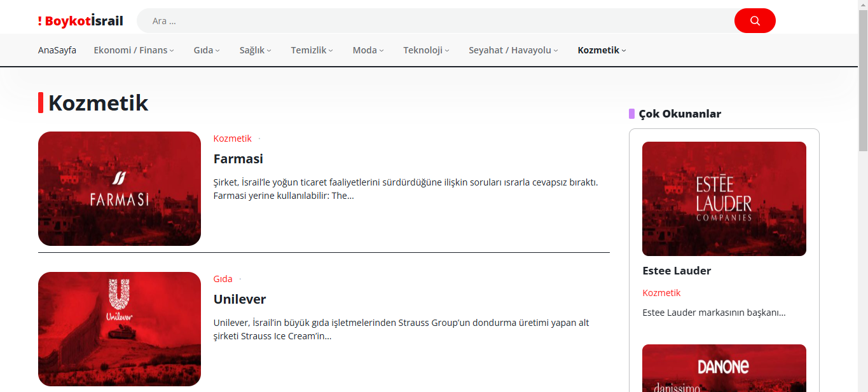
Task: Select the Gıda tag above Unilever
Action: click(x=223, y=279)
